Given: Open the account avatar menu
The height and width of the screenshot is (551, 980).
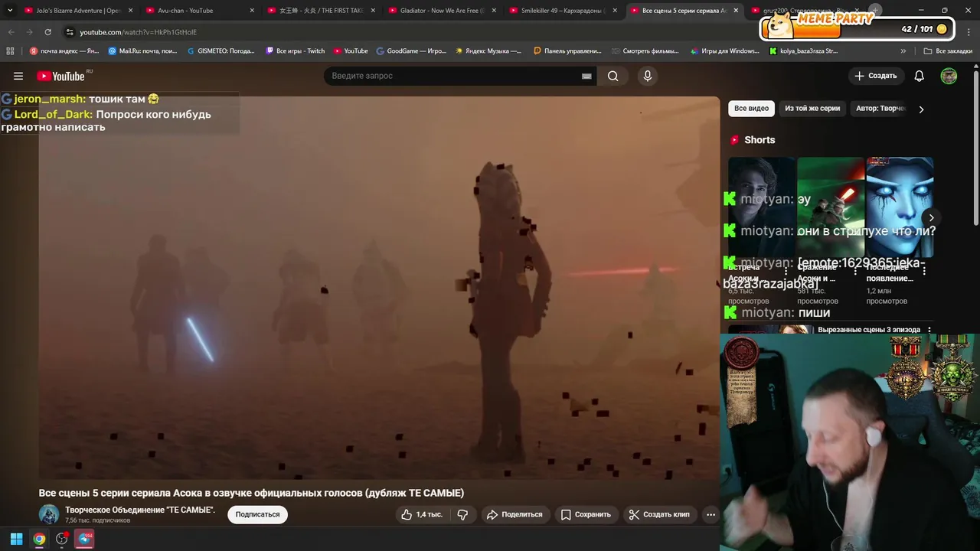Looking at the screenshot, I should coord(949,76).
